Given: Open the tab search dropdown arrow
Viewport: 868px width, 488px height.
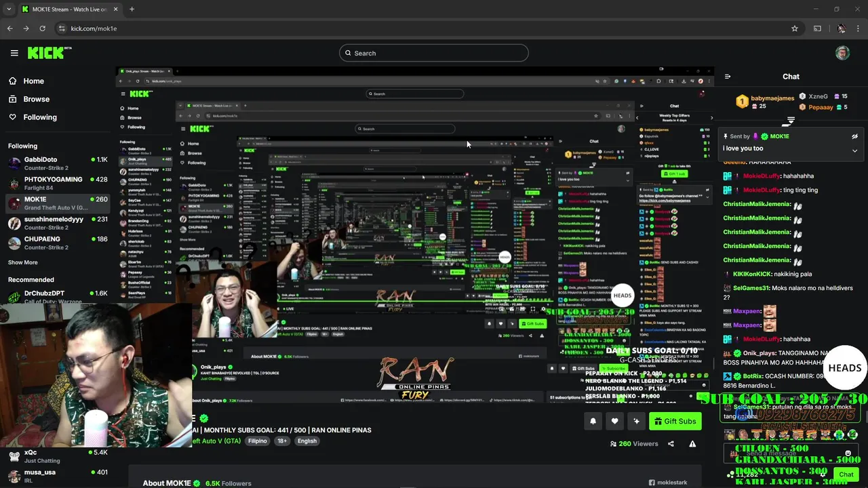Looking at the screenshot, I should [x=9, y=9].
